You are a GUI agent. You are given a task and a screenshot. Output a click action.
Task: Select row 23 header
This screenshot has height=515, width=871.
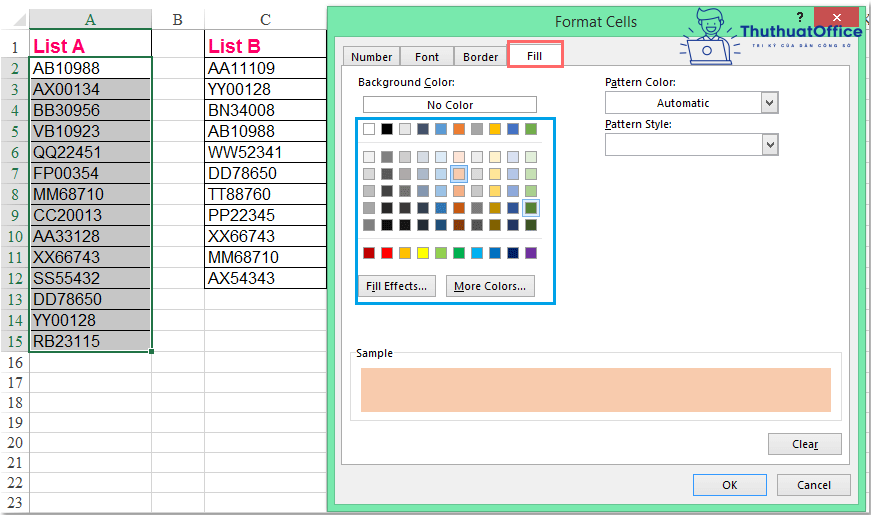[x=15, y=502]
